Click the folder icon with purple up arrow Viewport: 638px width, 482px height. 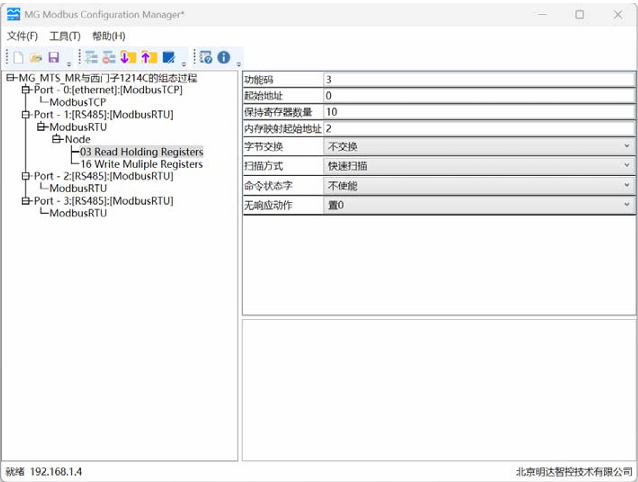146,58
